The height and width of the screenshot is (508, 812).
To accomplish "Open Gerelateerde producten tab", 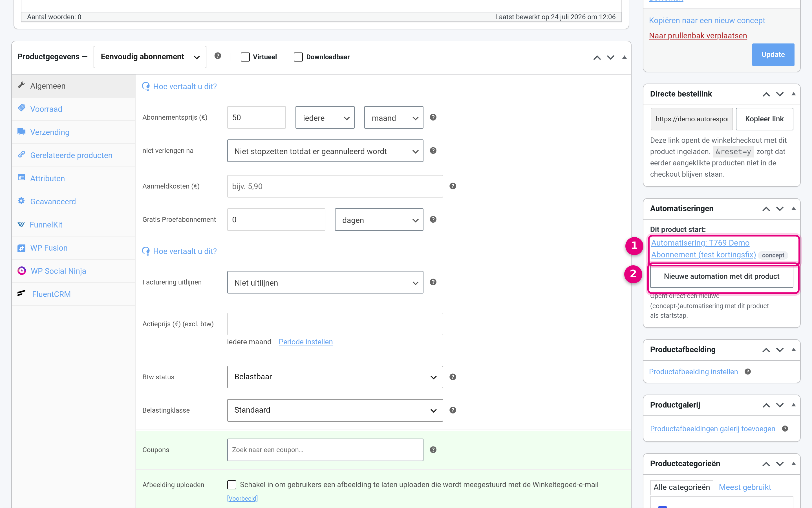I will click(x=74, y=155).
